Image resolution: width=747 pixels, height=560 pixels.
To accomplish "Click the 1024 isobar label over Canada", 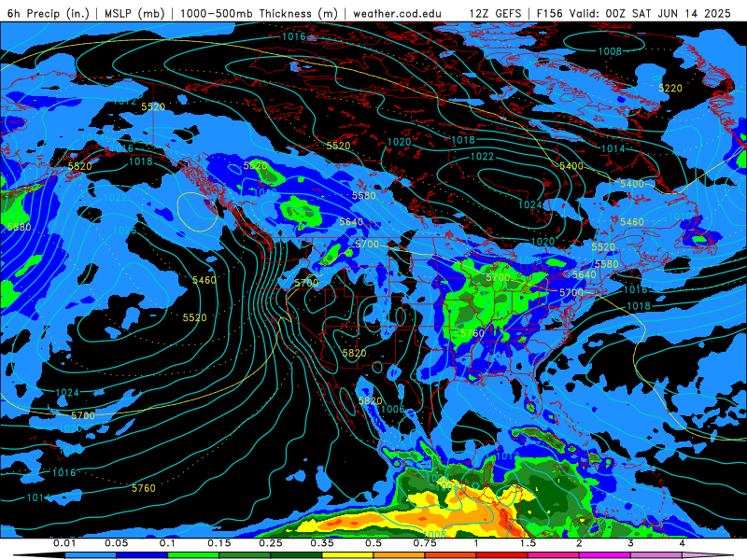I will tap(530, 204).
